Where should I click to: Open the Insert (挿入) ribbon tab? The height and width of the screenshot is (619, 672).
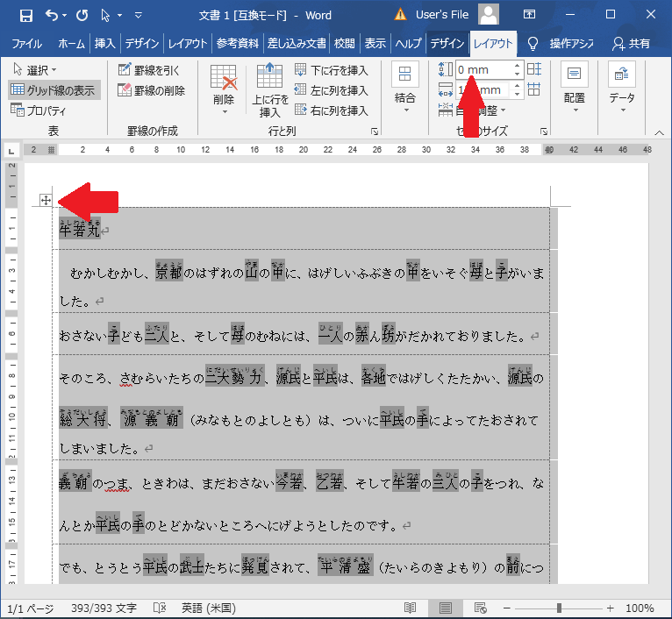[104, 43]
